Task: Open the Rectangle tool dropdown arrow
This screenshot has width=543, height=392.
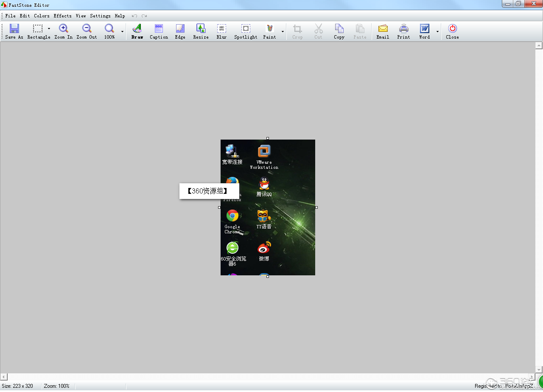Action: point(49,29)
